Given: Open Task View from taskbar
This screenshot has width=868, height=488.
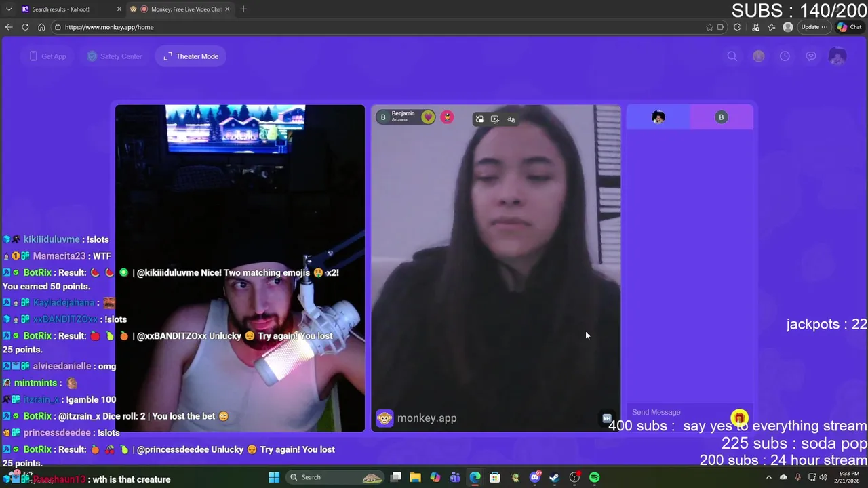Looking at the screenshot, I should pyautogui.click(x=396, y=477).
